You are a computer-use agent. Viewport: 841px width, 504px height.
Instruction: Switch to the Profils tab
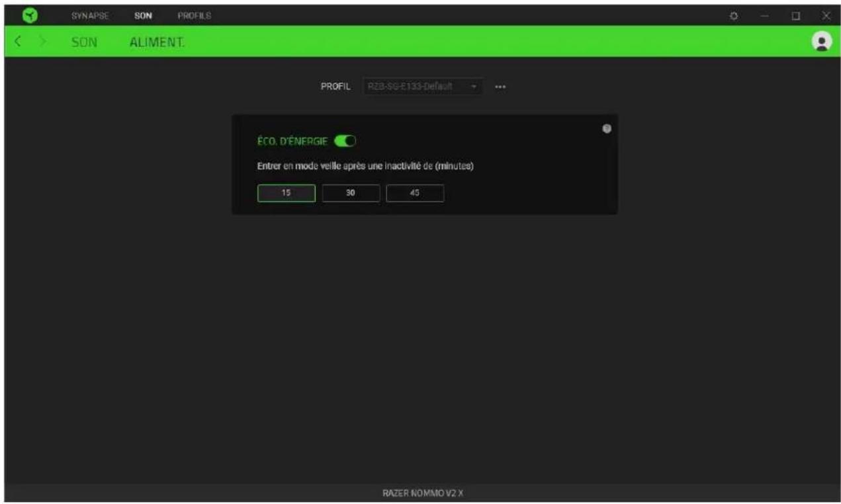point(194,15)
